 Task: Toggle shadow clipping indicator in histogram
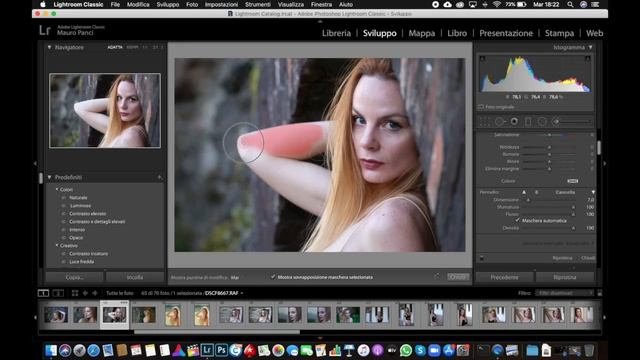pyautogui.click(x=482, y=59)
